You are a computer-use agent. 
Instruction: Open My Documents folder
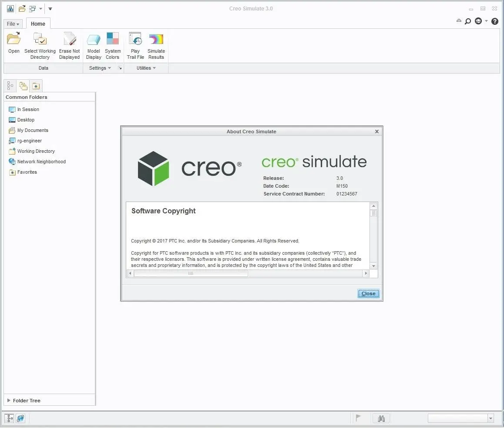29,130
